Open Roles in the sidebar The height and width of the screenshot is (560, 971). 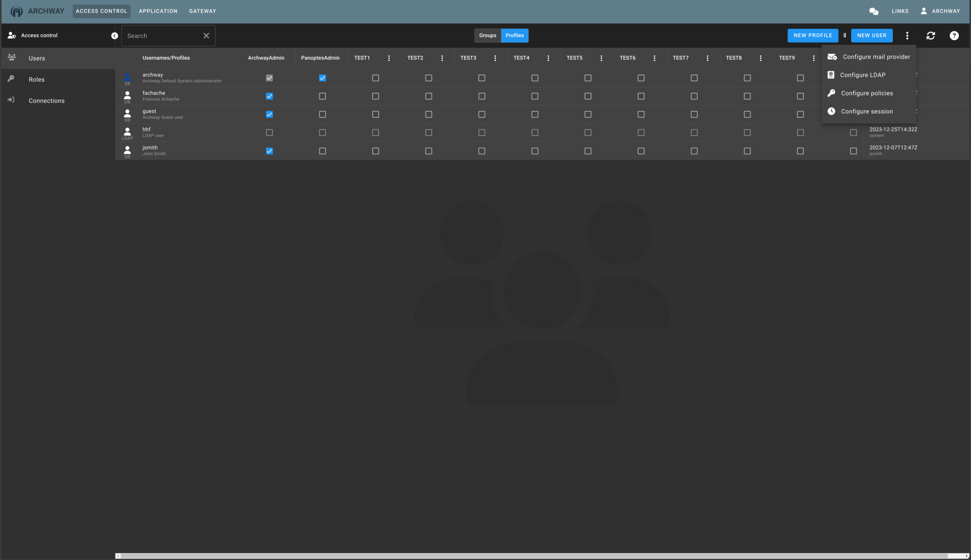(58, 79)
